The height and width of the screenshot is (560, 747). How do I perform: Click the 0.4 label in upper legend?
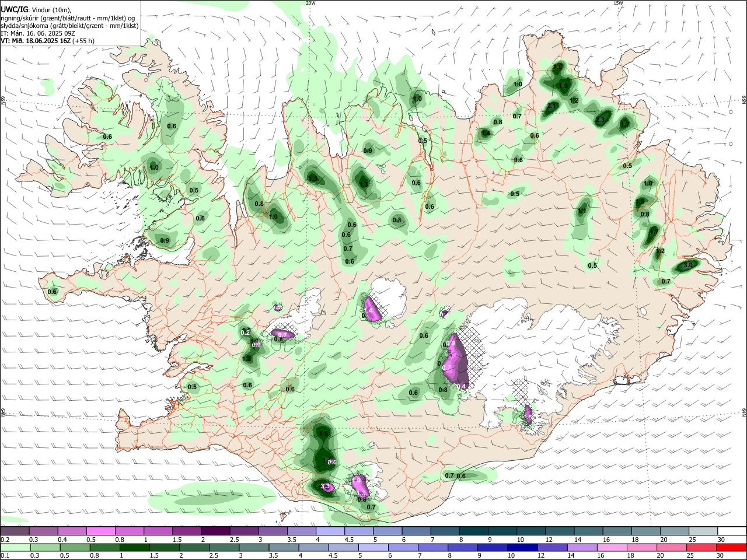pyautogui.click(x=62, y=540)
